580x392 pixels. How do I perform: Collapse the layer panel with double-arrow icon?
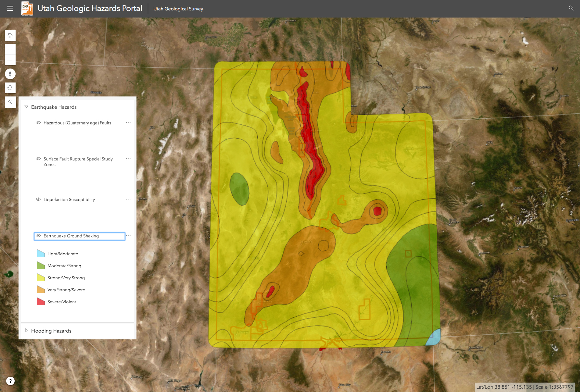(10, 102)
